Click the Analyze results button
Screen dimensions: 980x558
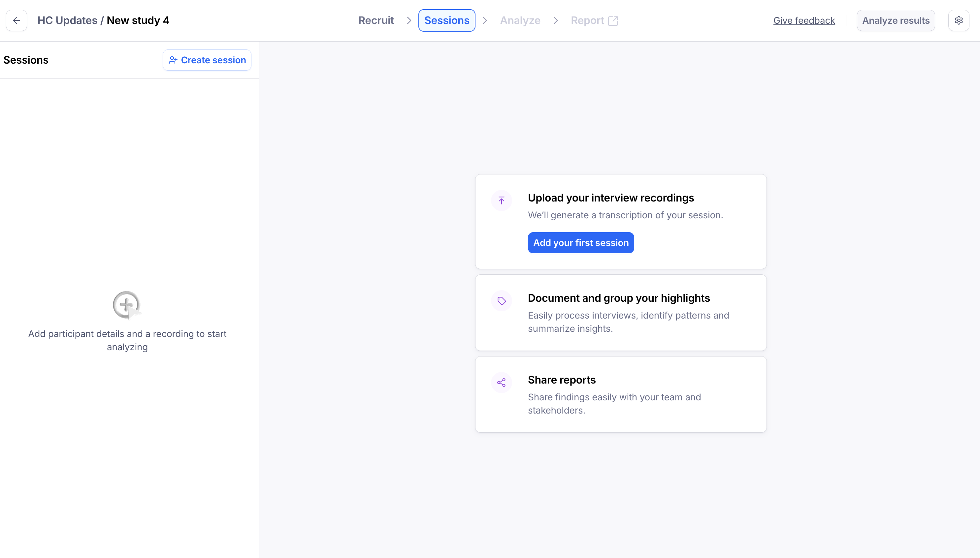(x=896, y=20)
